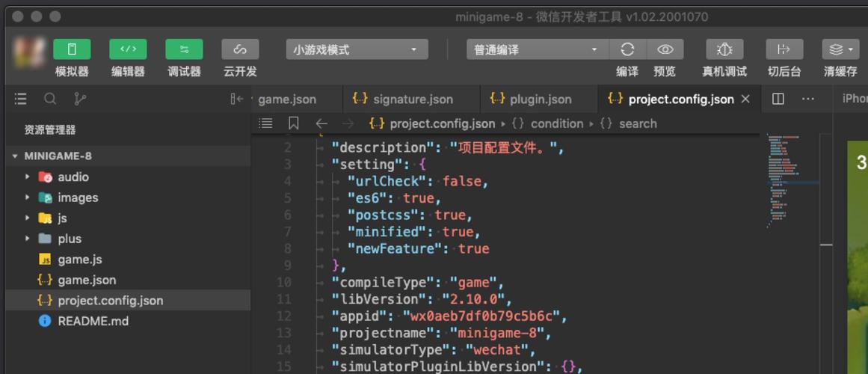Click the images folder icon
The image size is (868, 374).
click(45, 197)
